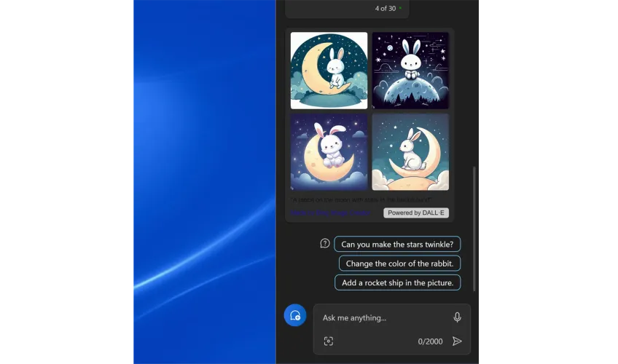The height and width of the screenshot is (364, 618).
Task: Click the "0/2000" character counter
Action: 430,341
